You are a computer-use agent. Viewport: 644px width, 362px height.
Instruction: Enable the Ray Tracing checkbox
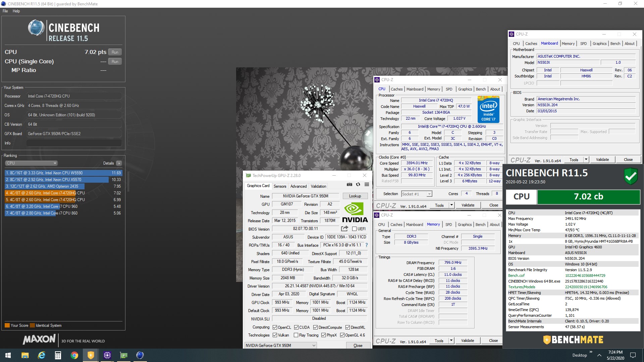[296, 335]
